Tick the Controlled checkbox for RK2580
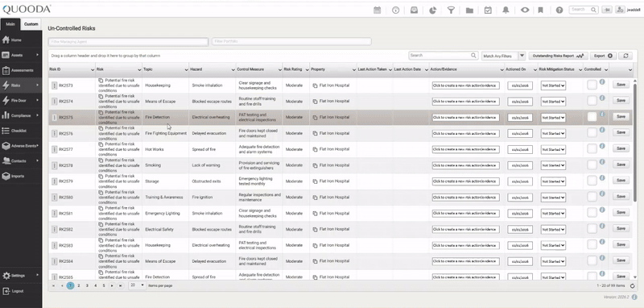This screenshot has width=644, height=308. [x=592, y=197]
